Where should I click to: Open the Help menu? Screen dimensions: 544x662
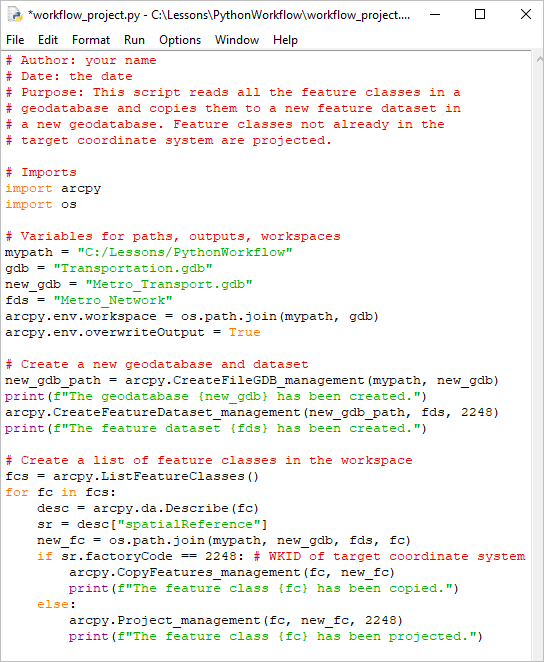[285, 40]
